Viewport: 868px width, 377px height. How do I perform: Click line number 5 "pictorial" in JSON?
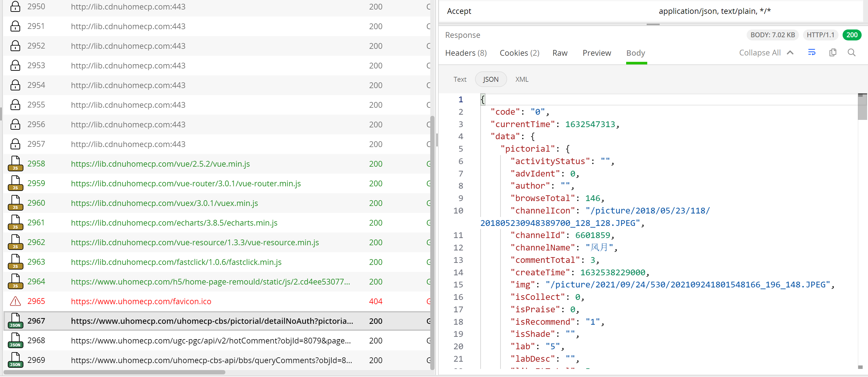click(460, 149)
